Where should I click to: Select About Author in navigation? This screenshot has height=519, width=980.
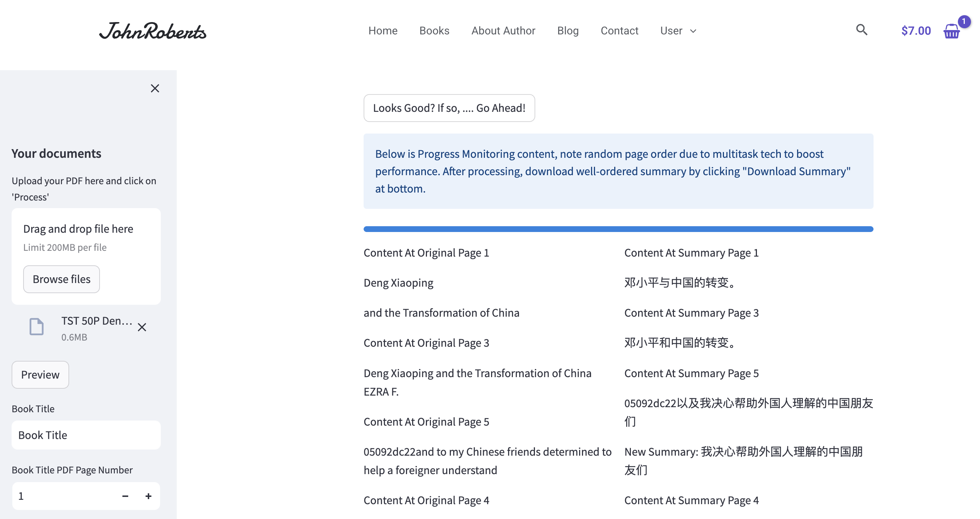[503, 30]
